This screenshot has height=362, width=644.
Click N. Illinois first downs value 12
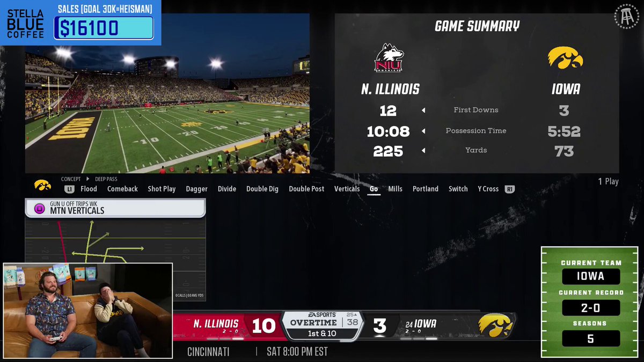click(x=388, y=110)
